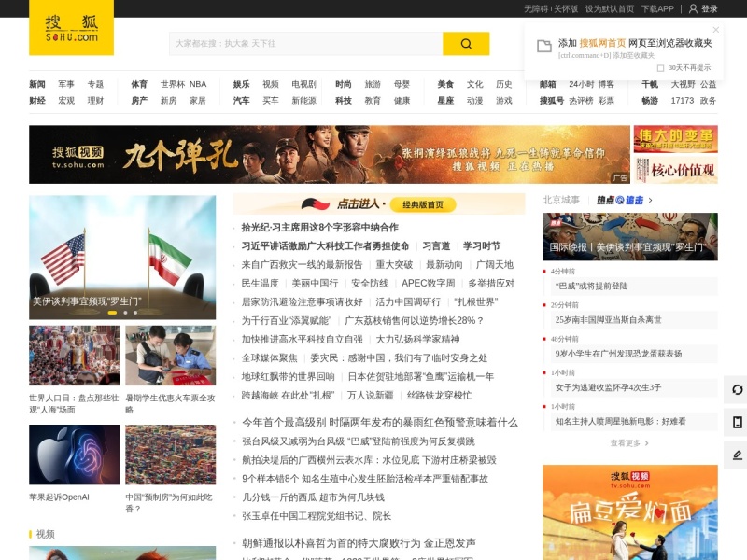This screenshot has width=747, height=560.
Task: Open the 广东荔枝销售何以逆势增长28% link
Action: point(414,321)
